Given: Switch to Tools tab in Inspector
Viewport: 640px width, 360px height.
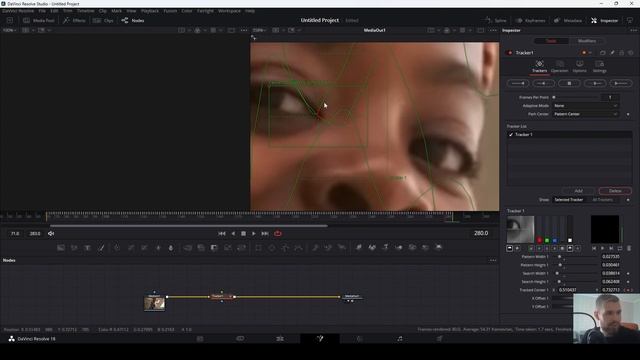Looking at the screenshot, I should [x=551, y=41].
